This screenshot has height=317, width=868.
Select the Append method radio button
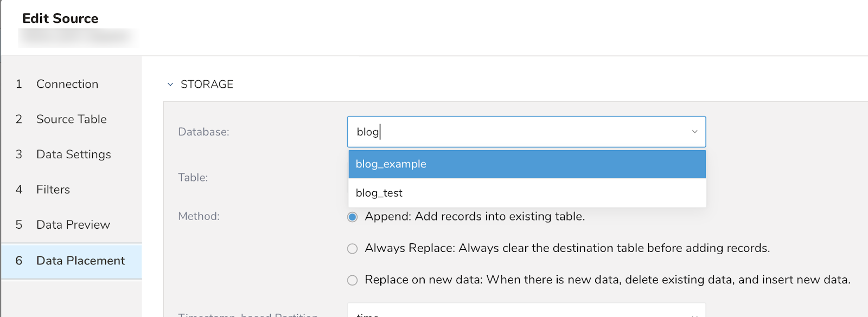[x=353, y=217]
